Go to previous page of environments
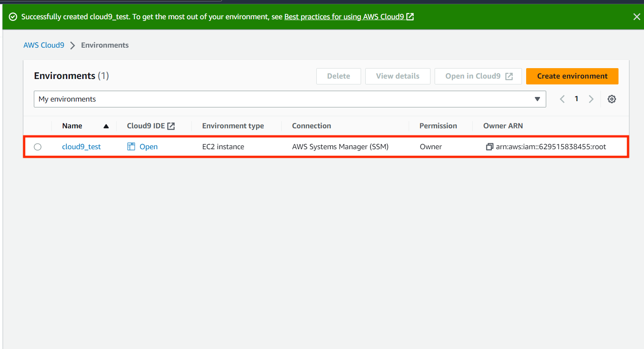 point(562,99)
